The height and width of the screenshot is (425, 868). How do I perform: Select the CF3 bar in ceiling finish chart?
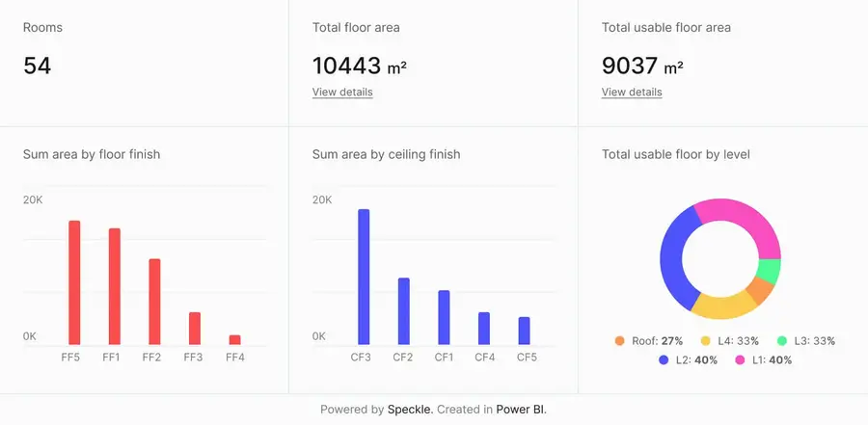[x=364, y=277]
